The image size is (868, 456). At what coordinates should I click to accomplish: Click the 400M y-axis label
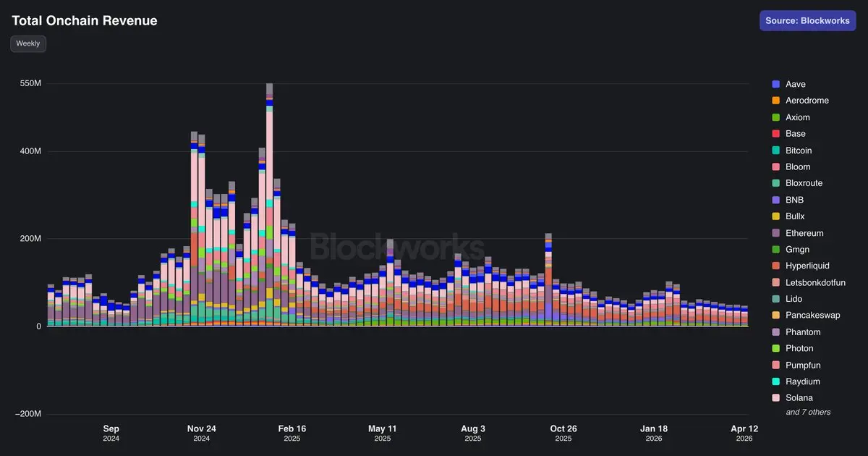(30, 152)
